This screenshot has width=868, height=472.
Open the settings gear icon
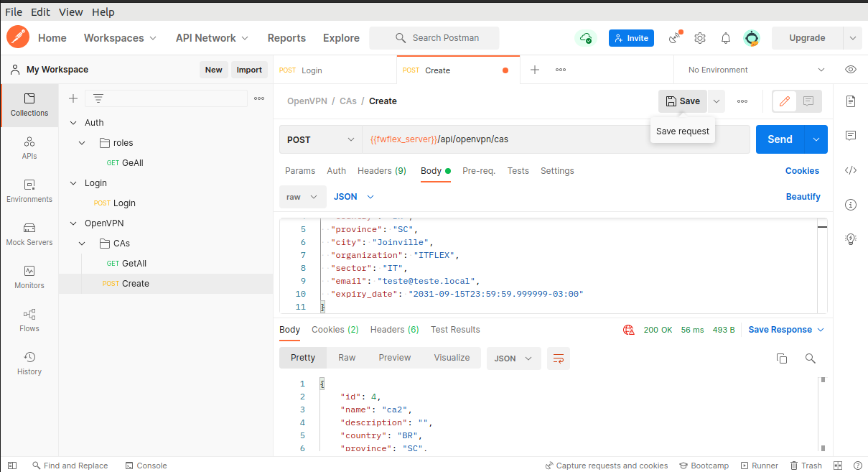pos(700,38)
